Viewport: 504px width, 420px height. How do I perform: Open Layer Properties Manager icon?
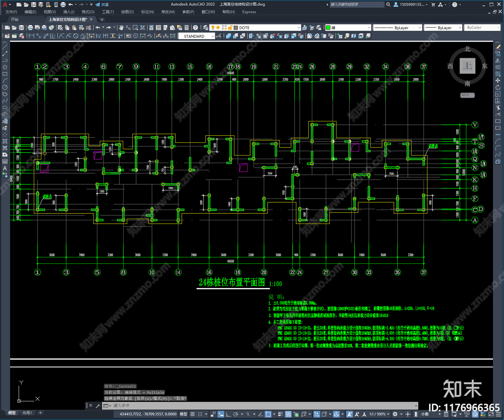pyautogui.click(x=206, y=28)
